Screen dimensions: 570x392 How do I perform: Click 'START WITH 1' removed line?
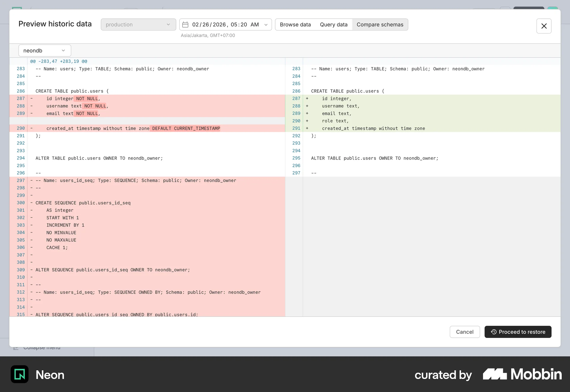147,218
